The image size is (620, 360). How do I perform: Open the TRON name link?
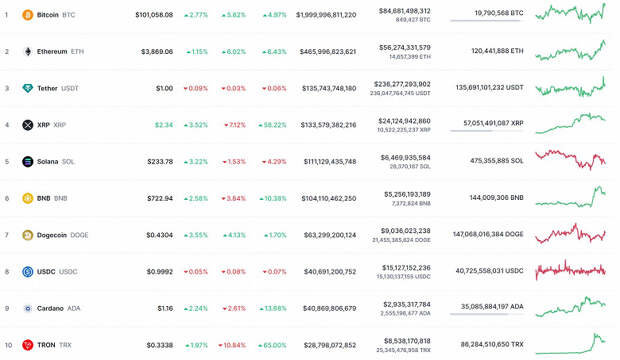46,345
